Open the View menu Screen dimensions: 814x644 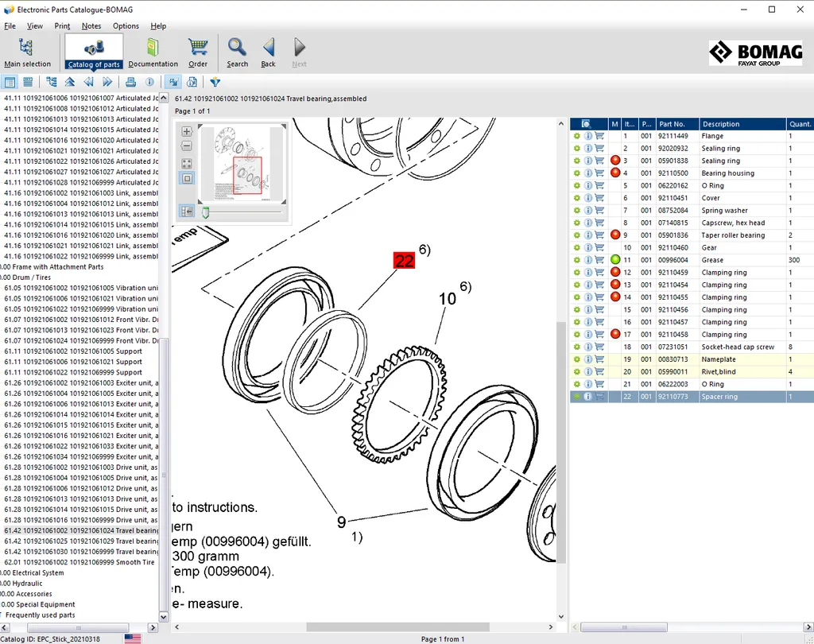[x=35, y=26]
